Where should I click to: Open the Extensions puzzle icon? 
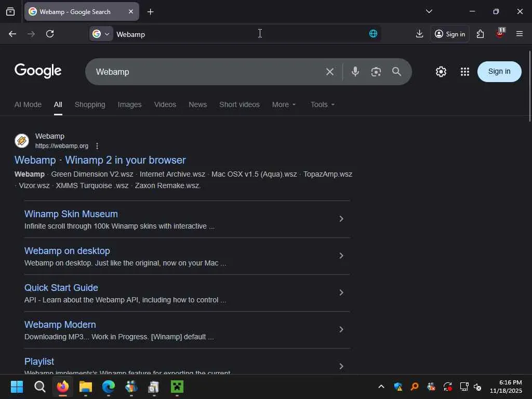point(480,34)
